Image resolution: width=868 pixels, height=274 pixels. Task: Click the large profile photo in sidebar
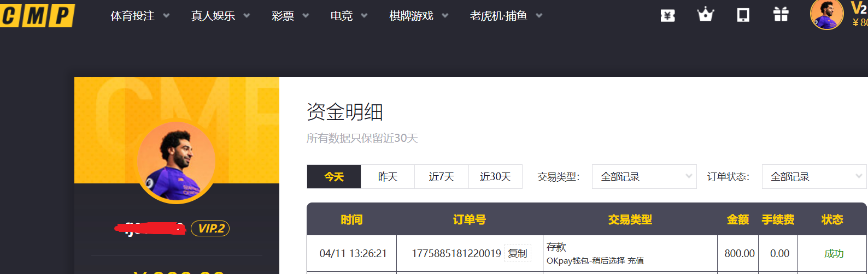(x=176, y=163)
